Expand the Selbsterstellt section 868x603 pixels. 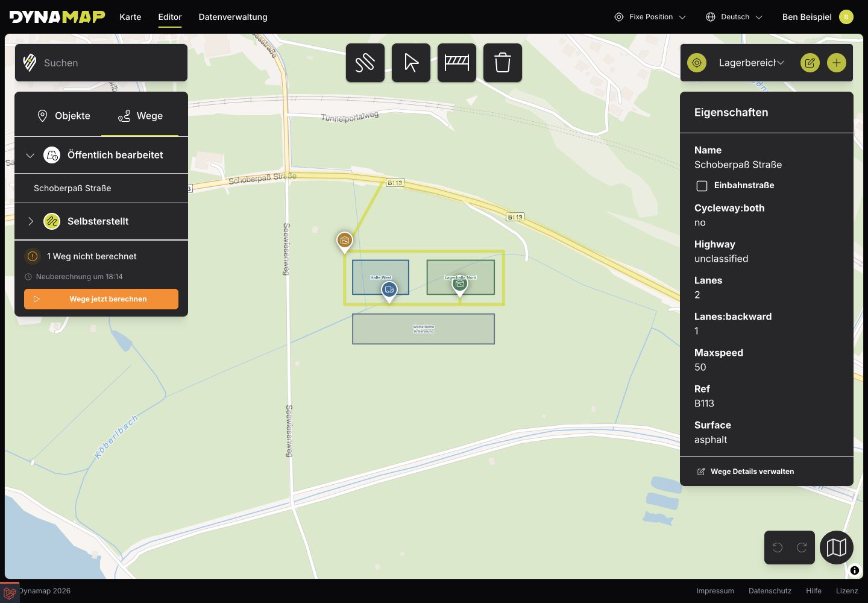tap(30, 221)
